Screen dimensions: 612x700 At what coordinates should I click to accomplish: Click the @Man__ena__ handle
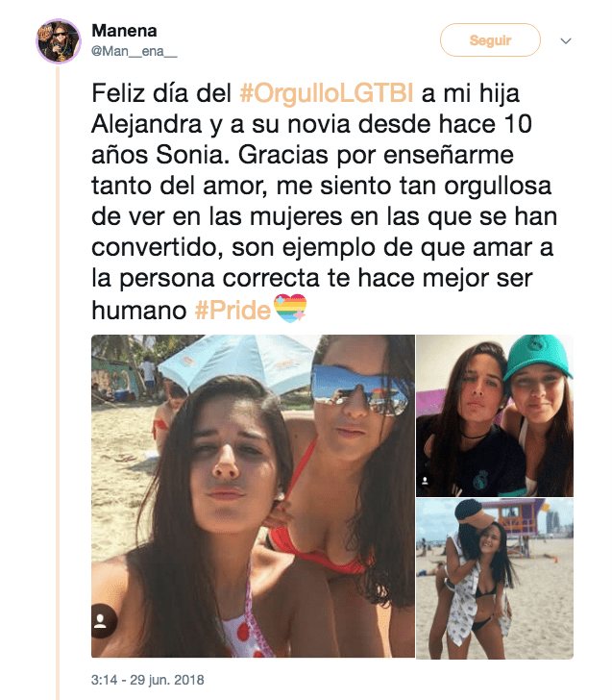(x=135, y=51)
